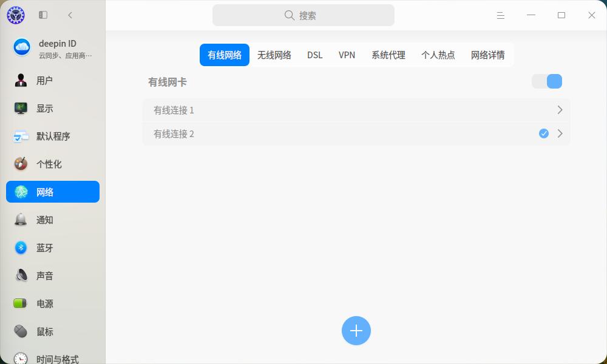Click the 蓝牙 bluetooth icon
This screenshot has height=364, width=607.
pos(21,248)
